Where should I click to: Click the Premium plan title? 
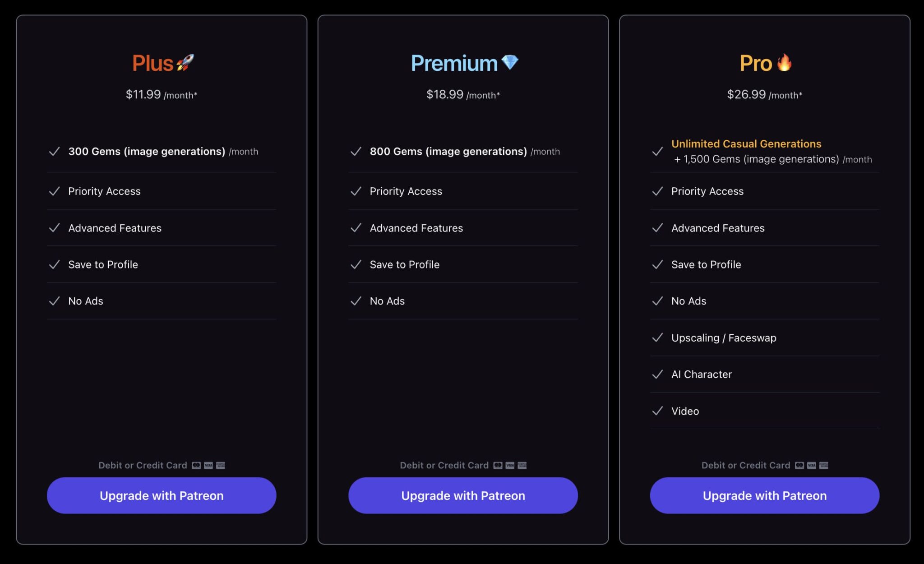click(x=454, y=63)
